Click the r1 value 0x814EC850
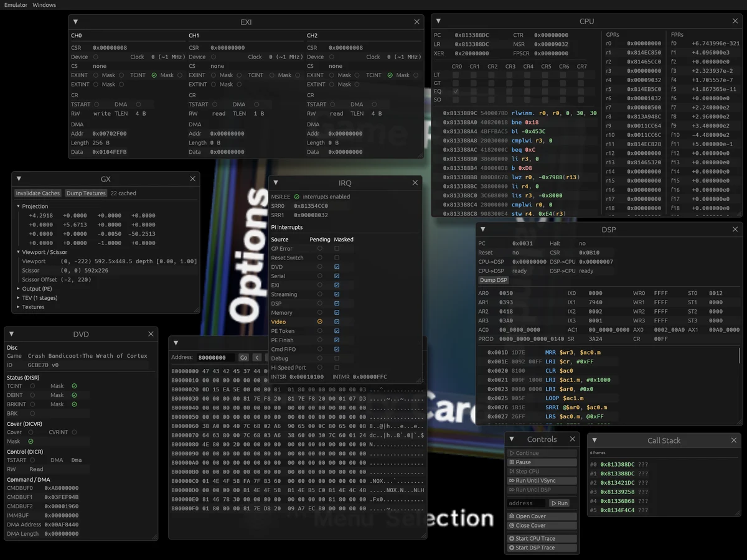Image resolution: width=747 pixels, height=560 pixels. (644, 53)
